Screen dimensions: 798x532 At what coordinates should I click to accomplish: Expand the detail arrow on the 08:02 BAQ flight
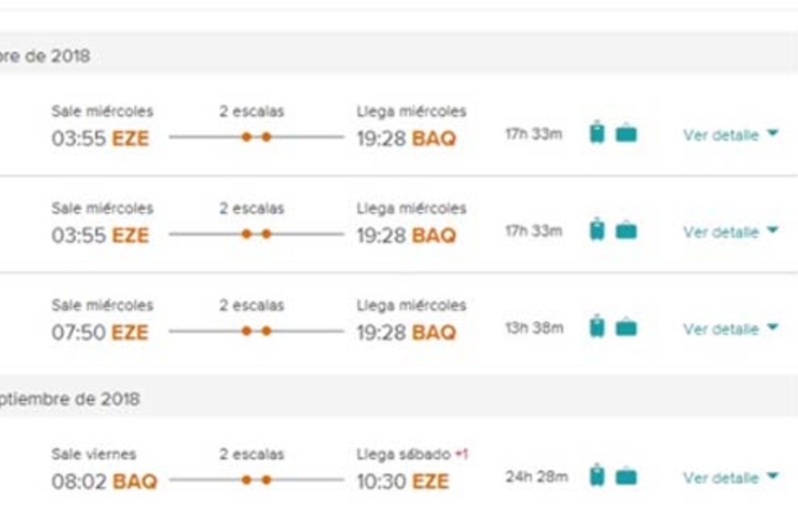(x=772, y=477)
